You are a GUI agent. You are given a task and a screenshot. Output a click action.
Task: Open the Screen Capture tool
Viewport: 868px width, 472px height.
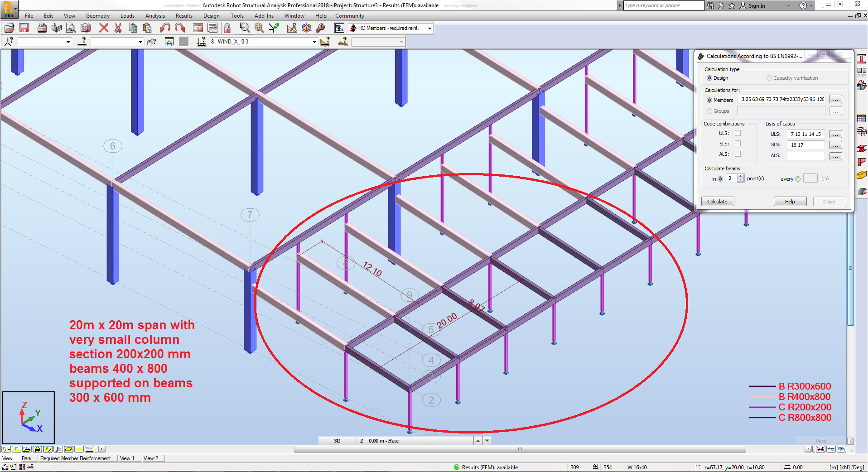coord(85,28)
